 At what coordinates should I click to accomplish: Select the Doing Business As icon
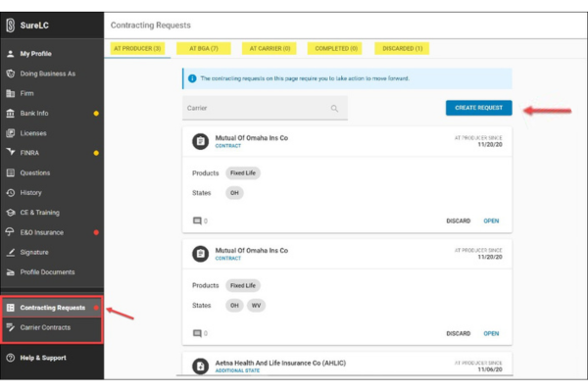11,73
